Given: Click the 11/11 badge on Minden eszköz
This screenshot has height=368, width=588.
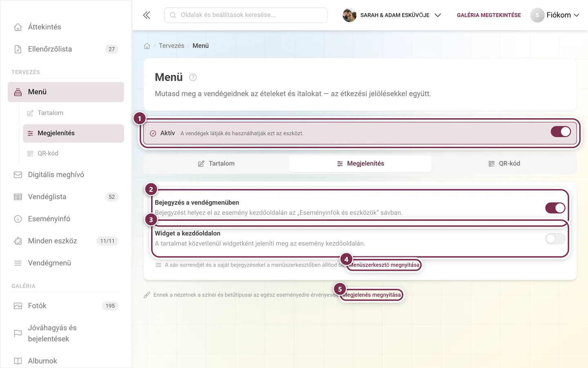Looking at the screenshot, I should click(x=107, y=241).
